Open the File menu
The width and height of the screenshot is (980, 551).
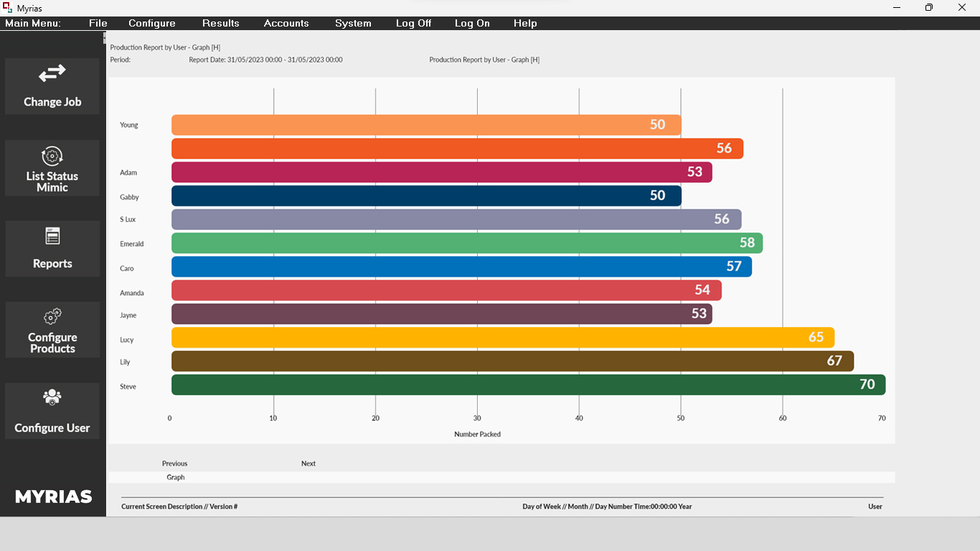[98, 23]
